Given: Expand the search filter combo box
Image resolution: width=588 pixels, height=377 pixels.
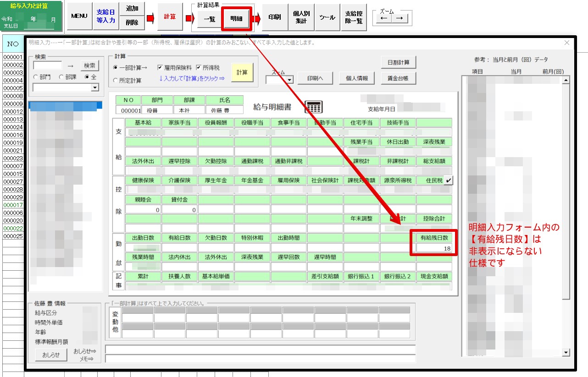Looking at the screenshot, I should (95, 88).
